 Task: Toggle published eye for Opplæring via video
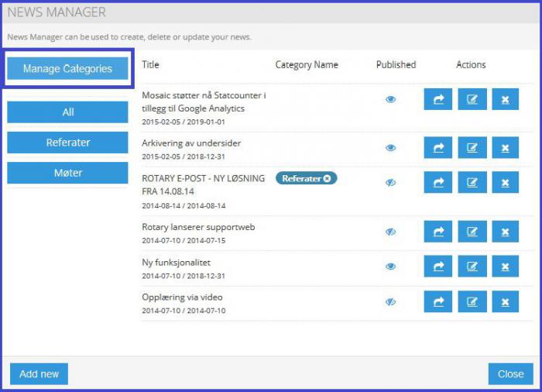(x=391, y=301)
